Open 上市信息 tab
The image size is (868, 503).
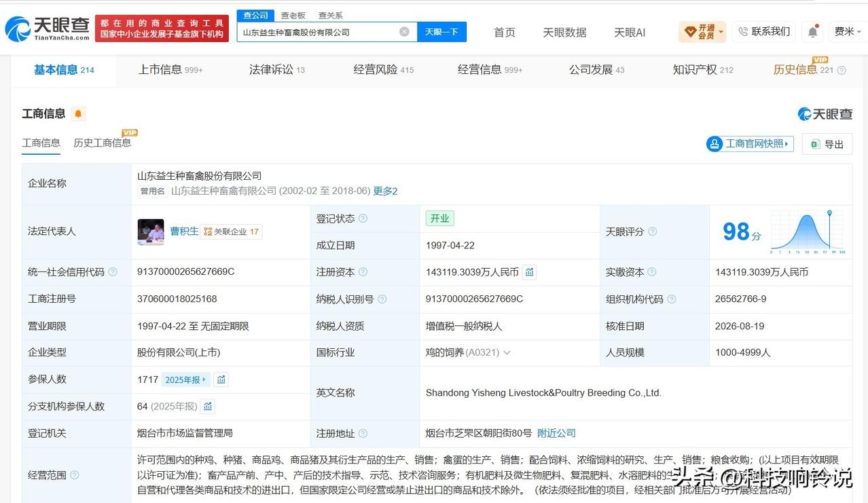(x=170, y=69)
